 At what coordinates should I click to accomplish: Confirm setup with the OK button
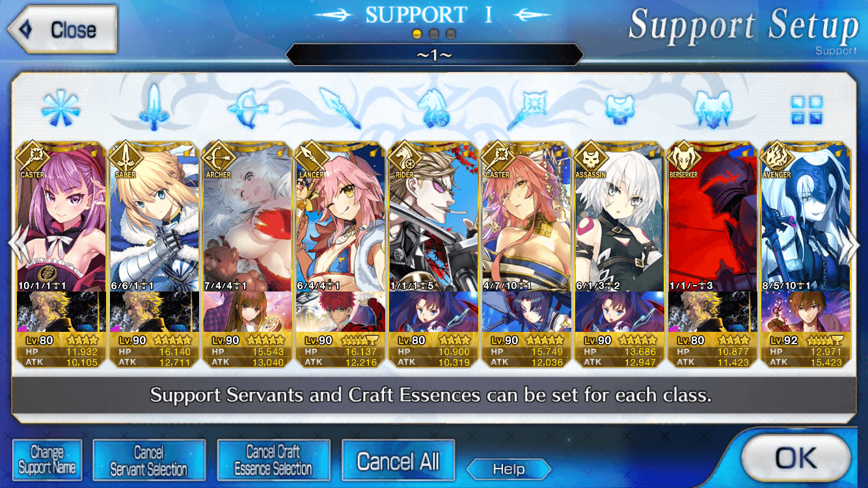pos(796,458)
